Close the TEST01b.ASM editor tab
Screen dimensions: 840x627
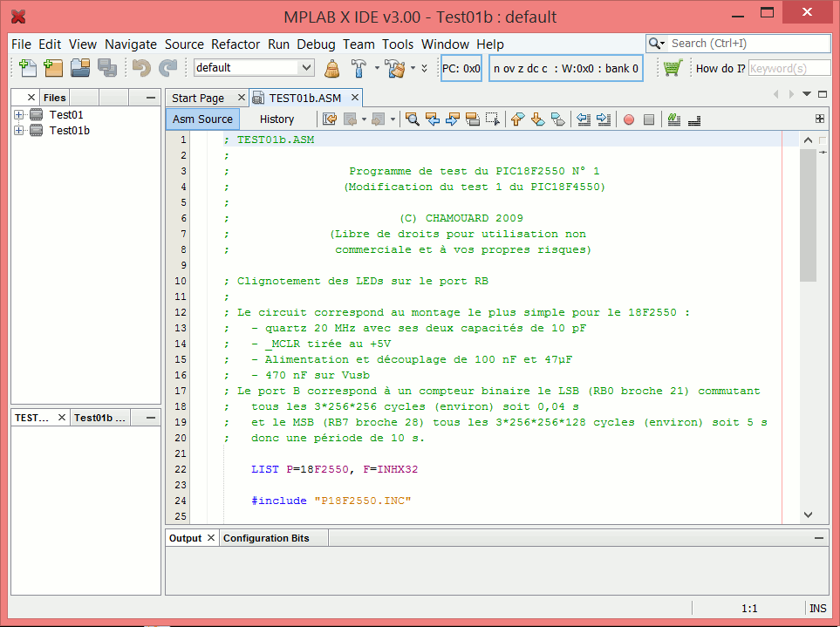coord(356,98)
